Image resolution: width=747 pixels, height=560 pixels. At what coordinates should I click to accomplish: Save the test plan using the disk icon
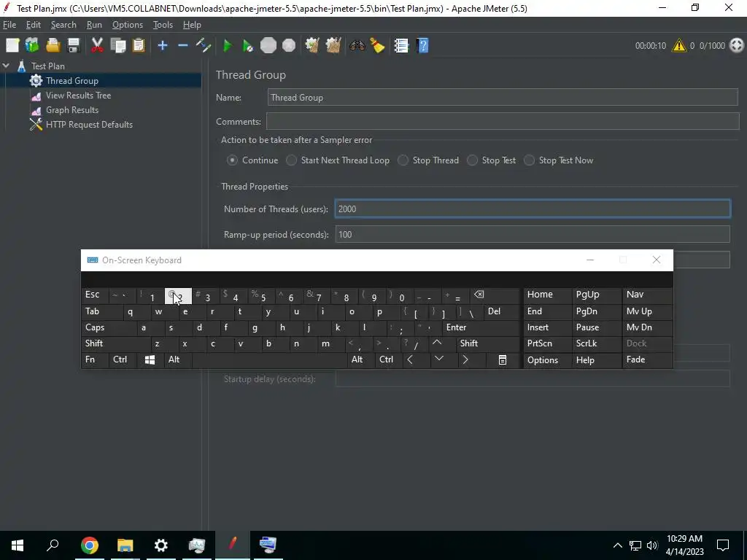[x=74, y=46]
